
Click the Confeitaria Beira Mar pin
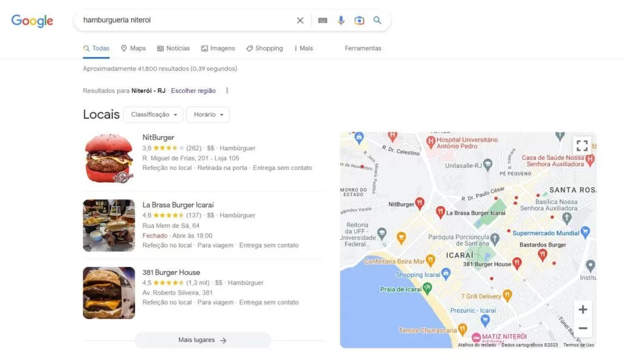tap(430, 261)
